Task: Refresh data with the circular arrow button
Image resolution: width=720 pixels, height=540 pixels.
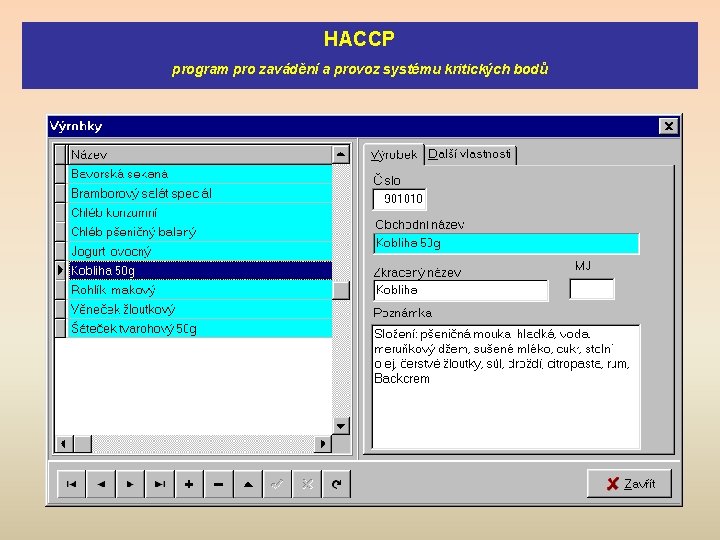Action: pyautogui.click(x=336, y=484)
